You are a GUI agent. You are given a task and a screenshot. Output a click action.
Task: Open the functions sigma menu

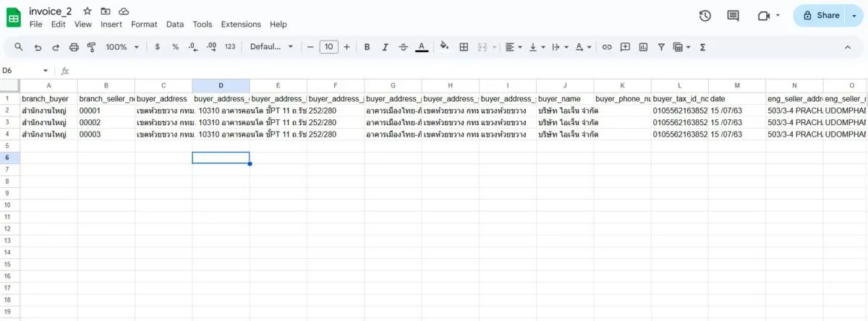pyautogui.click(x=702, y=47)
